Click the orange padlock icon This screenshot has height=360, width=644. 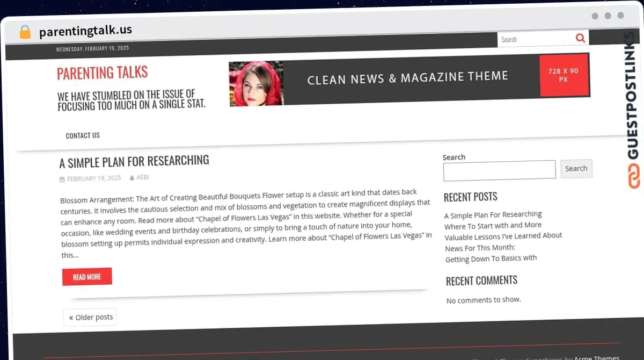[25, 32]
